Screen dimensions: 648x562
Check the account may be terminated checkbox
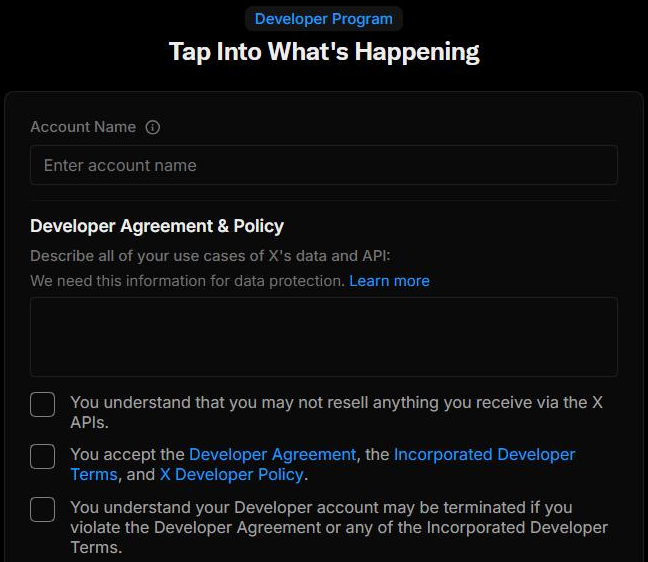pyautogui.click(x=43, y=509)
